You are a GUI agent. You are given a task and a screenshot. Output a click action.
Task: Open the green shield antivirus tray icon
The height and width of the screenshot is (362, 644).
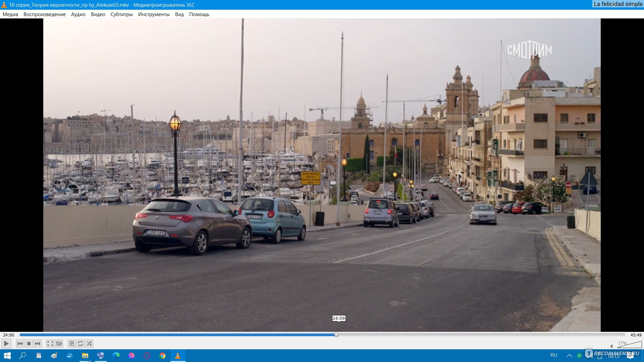coord(579,356)
